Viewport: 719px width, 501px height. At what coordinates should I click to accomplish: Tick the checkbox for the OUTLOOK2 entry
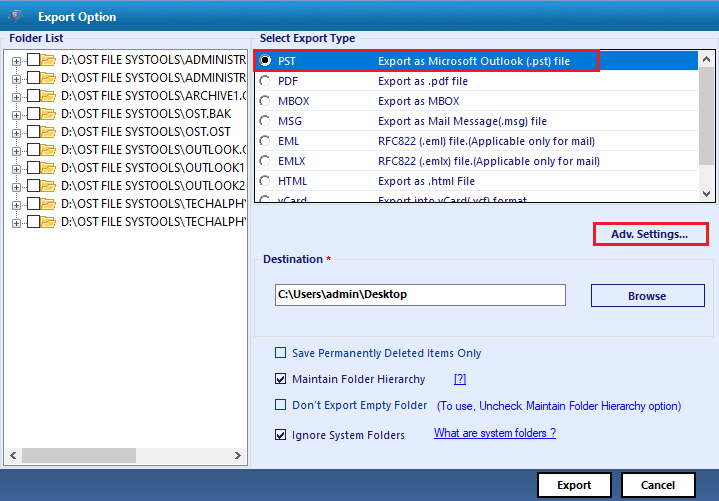pos(33,186)
